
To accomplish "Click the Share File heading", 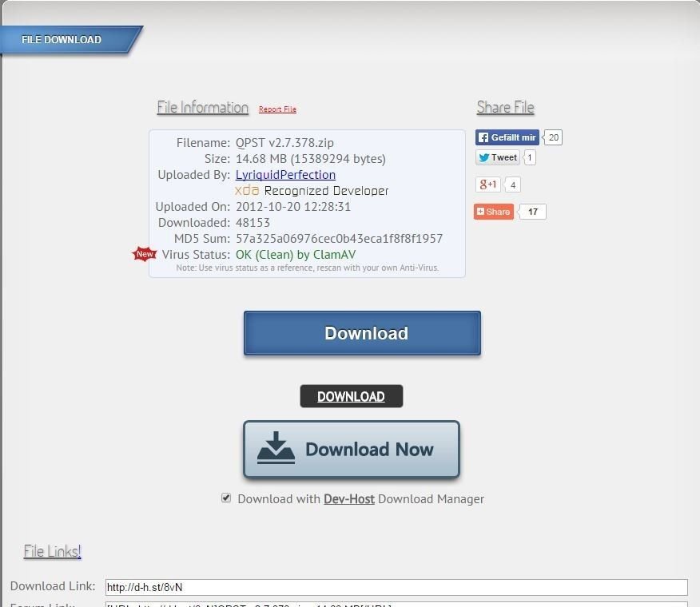I will click(x=505, y=108).
